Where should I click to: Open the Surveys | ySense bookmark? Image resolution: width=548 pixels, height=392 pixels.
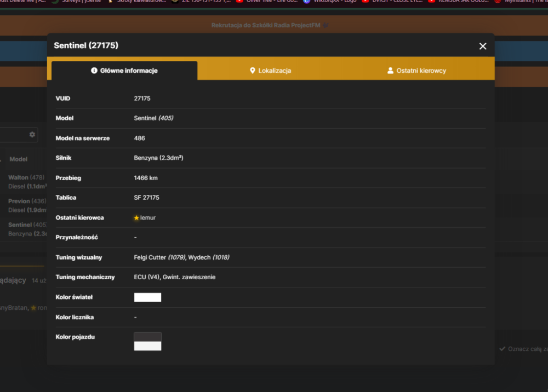pos(76,2)
